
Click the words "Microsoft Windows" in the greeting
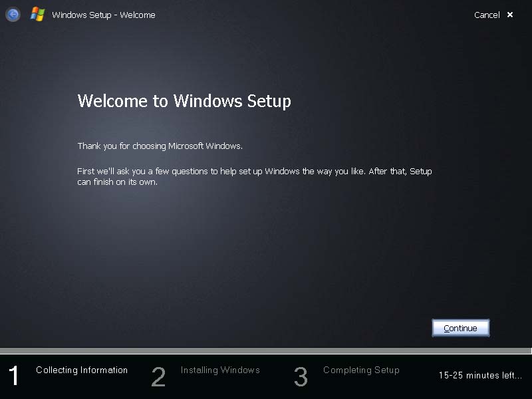click(x=205, y=146)
